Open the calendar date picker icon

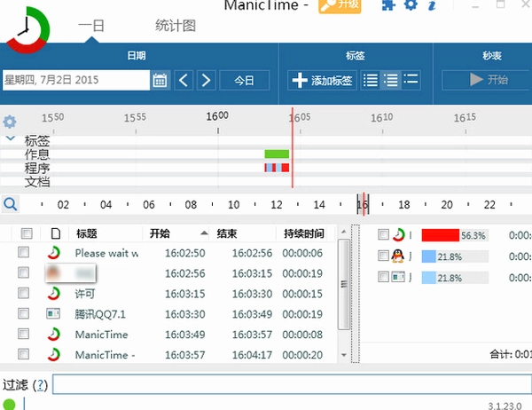coord(160,80)
